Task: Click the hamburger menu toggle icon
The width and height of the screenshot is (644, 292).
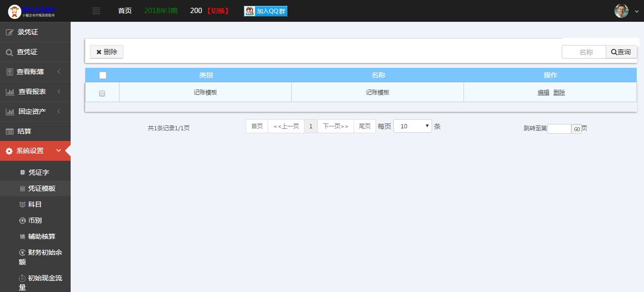Action: click(96, 11)
